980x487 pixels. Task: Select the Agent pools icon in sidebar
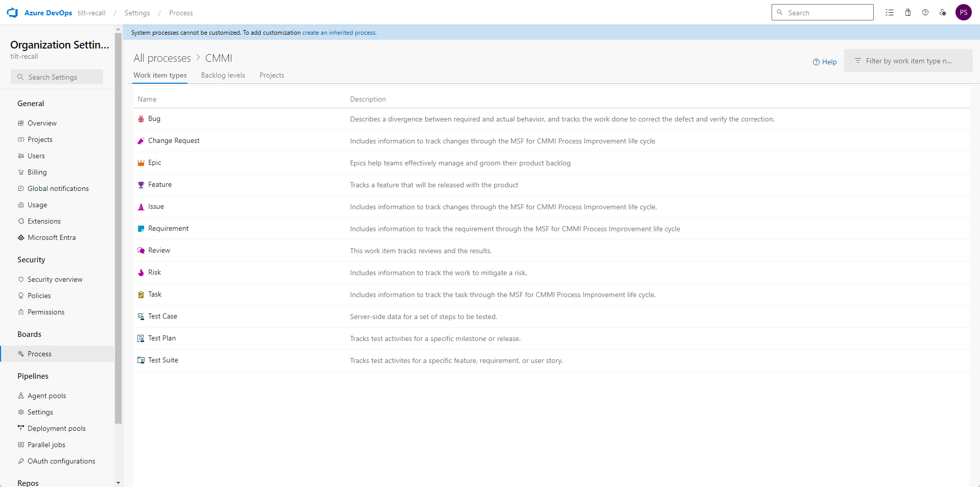point(21,396)
